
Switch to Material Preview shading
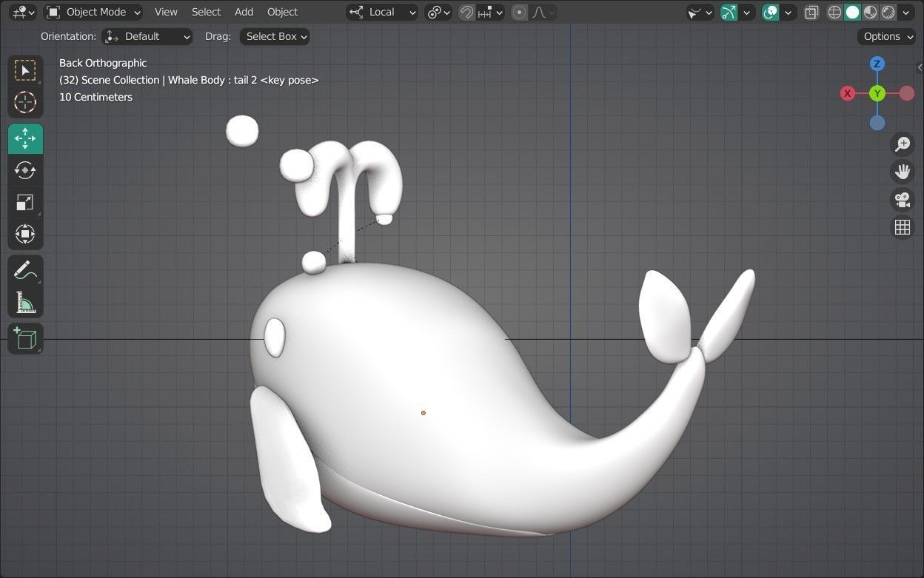point(870,12)
